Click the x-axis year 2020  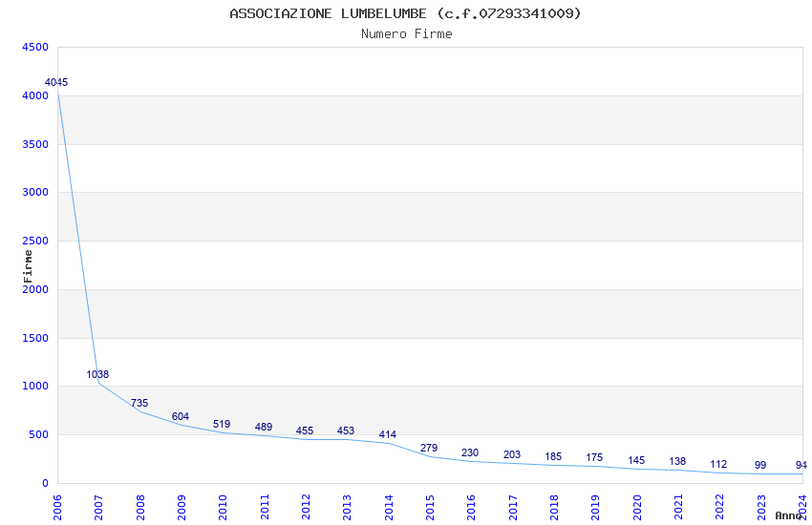pos(637,508)
